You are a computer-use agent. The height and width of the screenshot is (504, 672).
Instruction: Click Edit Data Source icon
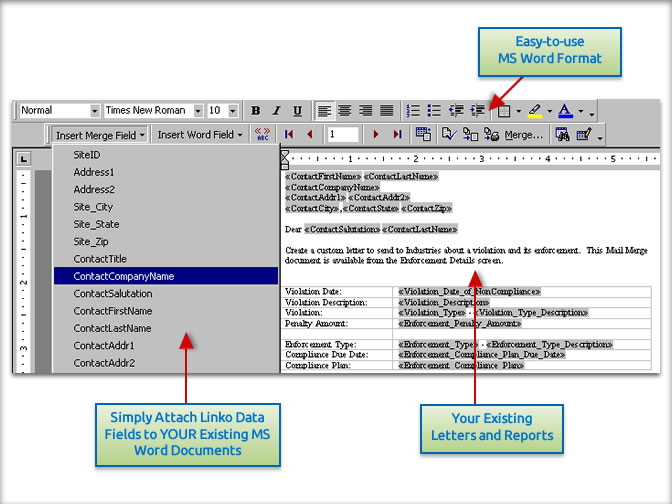(x=584, y=135)
